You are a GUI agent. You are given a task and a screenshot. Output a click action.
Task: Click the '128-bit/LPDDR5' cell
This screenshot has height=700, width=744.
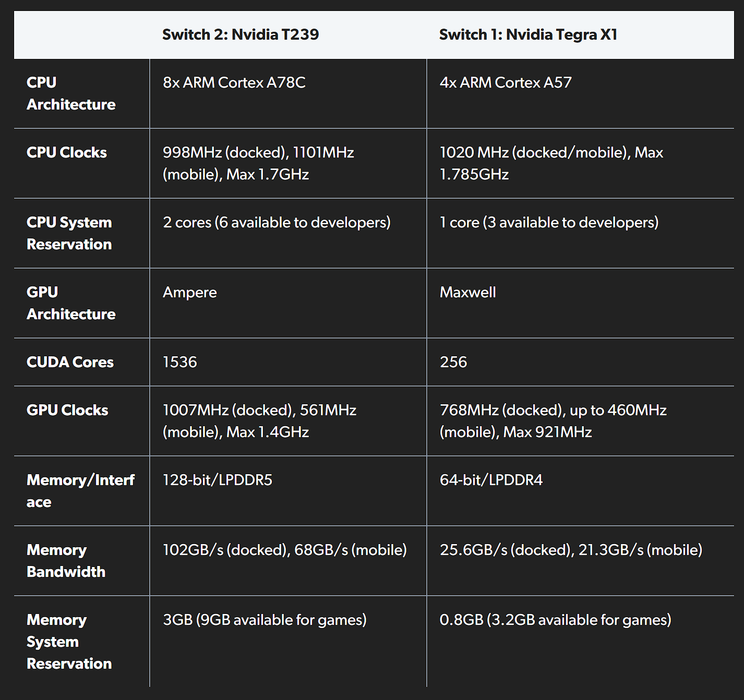pyautogui.click(x=218, y=480)
